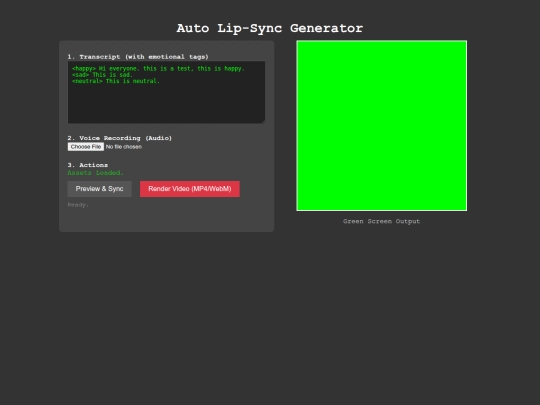Image resolution: width=540 pixels, height=405 pixels.
Task: Click the Auto Lip-Sync Generator heading
Action: 270,28
